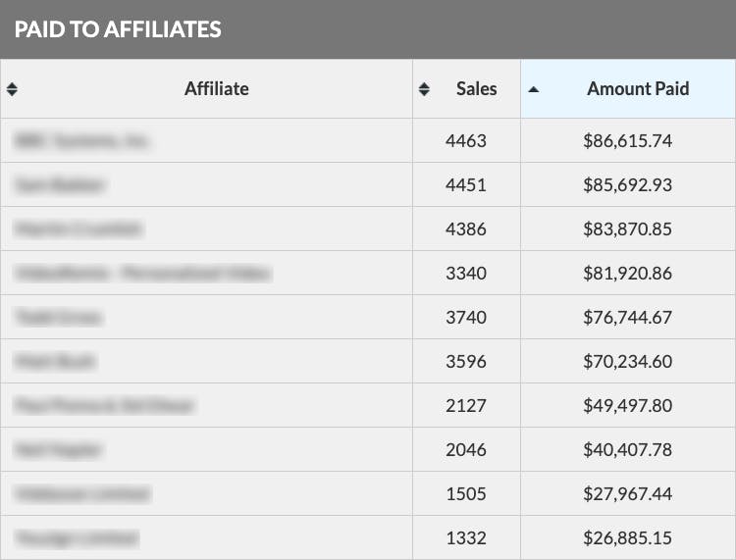Click the PAID TO AFFILIATES panel title

click(118, 29)
